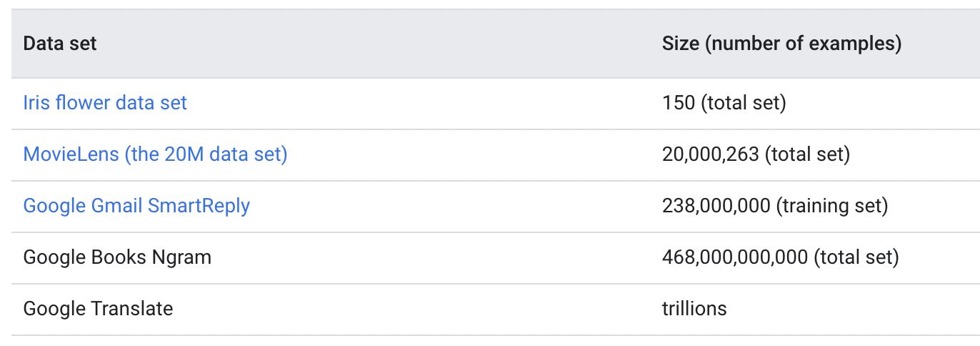Click the 468,000,000,000 (total set) cell
The image size is (980, 346).
[780, 257]
